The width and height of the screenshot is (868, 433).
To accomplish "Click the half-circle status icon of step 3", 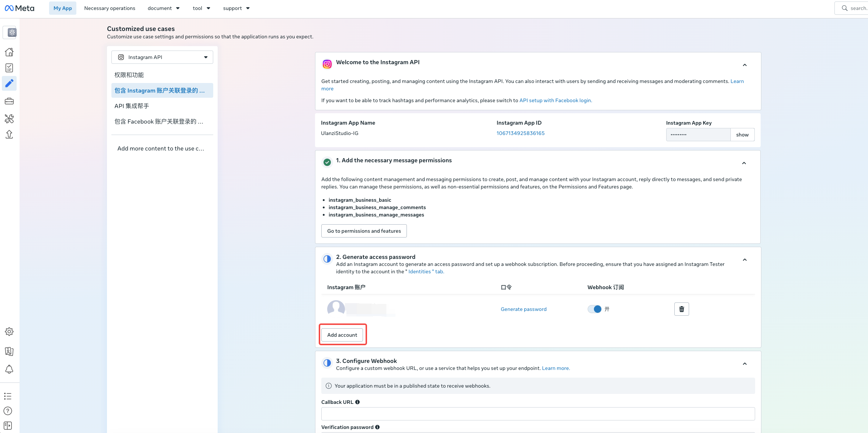I will (327, 363).
